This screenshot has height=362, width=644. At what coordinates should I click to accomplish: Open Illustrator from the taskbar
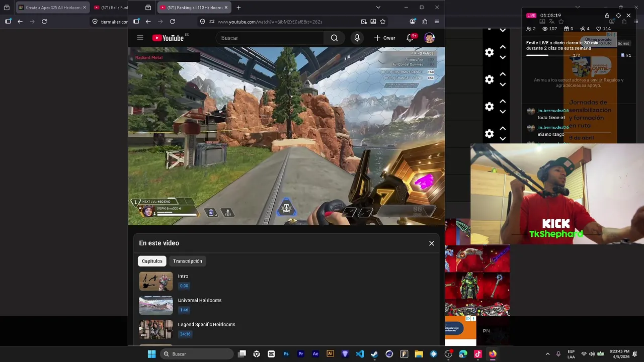point(330,354)
